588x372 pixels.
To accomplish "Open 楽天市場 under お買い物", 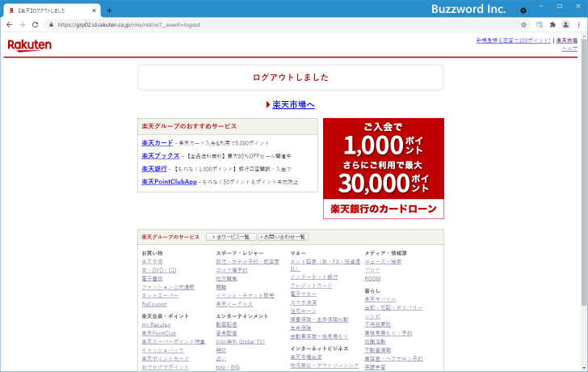I will (152, 262).
